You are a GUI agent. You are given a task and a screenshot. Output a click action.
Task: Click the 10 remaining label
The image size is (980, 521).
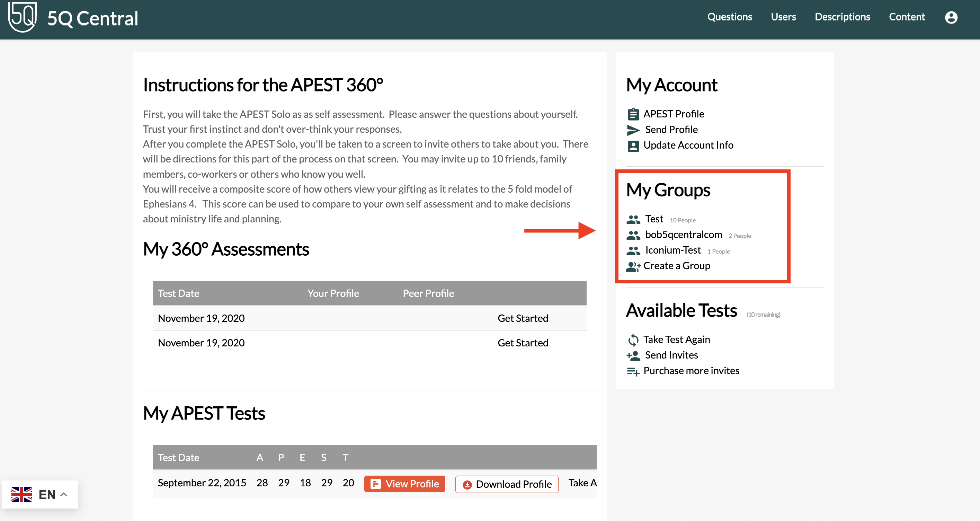point(763,314)
